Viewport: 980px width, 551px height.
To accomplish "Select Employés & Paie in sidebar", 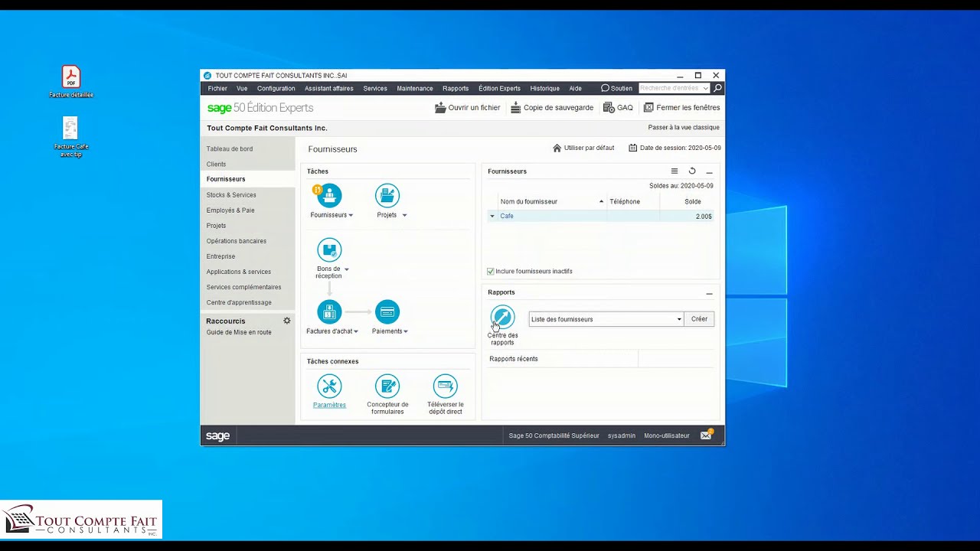I will pyautogui.click(x=230, y=210).
